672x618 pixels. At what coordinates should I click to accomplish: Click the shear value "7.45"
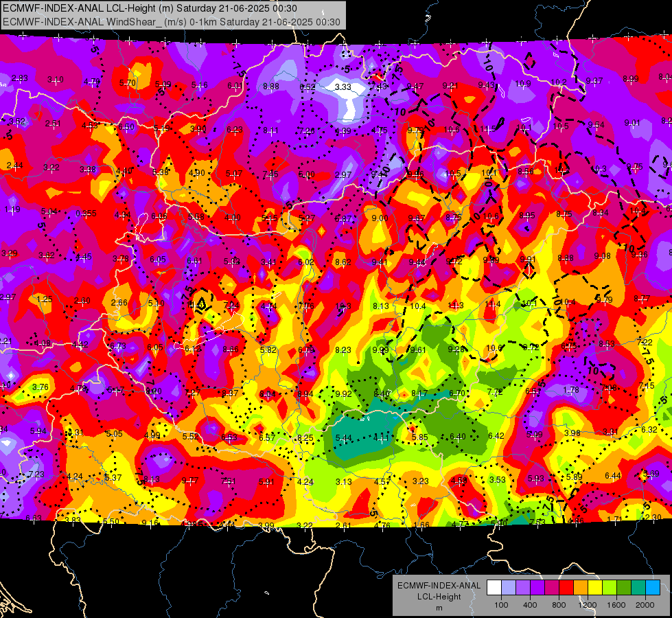coord(270,174)
